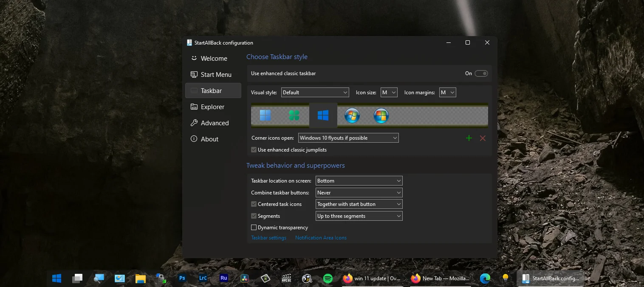Screen dimensions: 644x287
Task: Open the Notification Area Icons link
Action: click(x=321, y=238)
